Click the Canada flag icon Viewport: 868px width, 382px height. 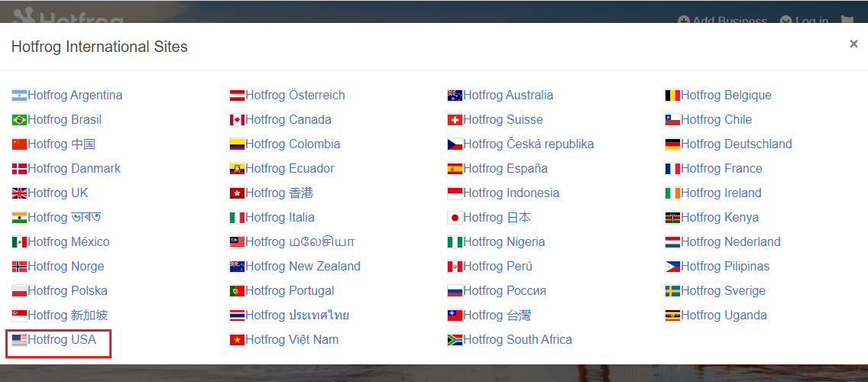tap(237, 120)
